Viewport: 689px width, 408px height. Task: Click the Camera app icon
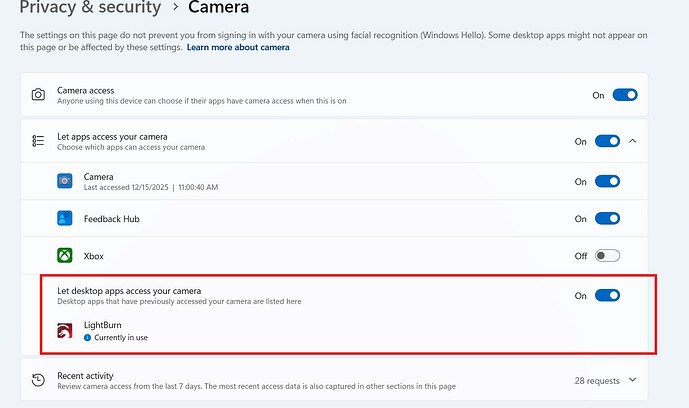point(65,181)
